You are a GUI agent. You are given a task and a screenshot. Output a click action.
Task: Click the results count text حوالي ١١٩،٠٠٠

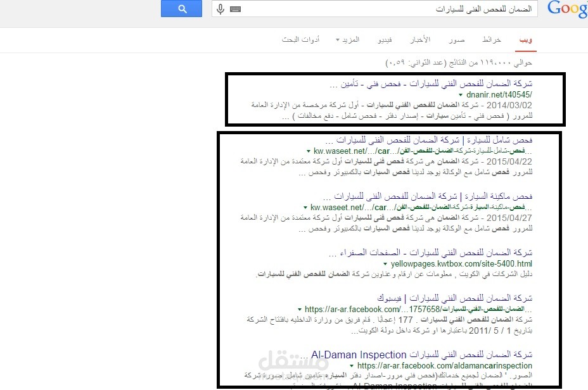click(459, 63)
